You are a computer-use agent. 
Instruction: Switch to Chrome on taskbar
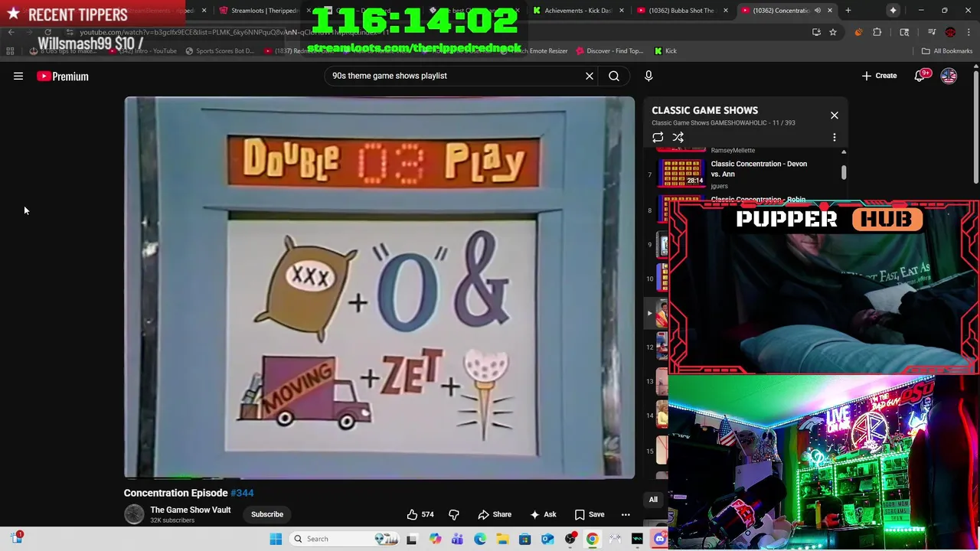(593, 539)
